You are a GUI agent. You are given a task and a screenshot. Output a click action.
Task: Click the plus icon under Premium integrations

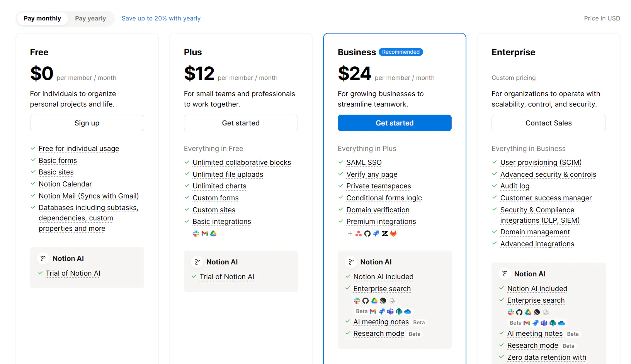(x=350, y=234)
